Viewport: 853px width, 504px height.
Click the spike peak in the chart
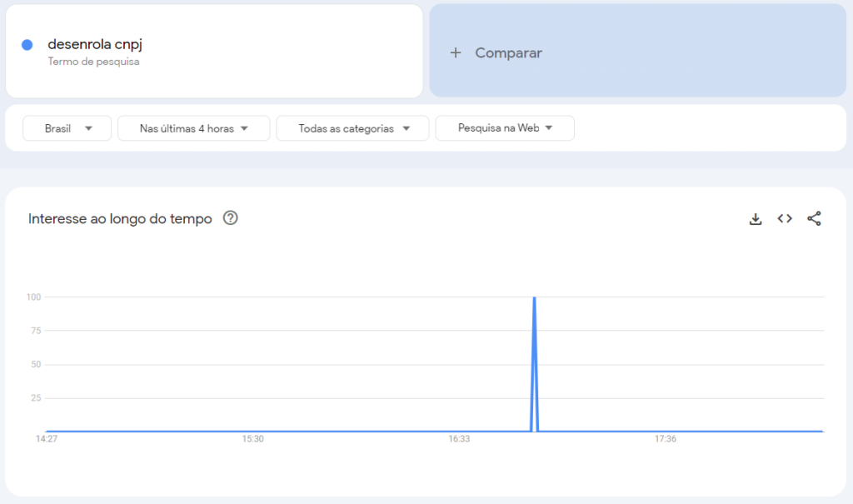[x=534, y=297]
